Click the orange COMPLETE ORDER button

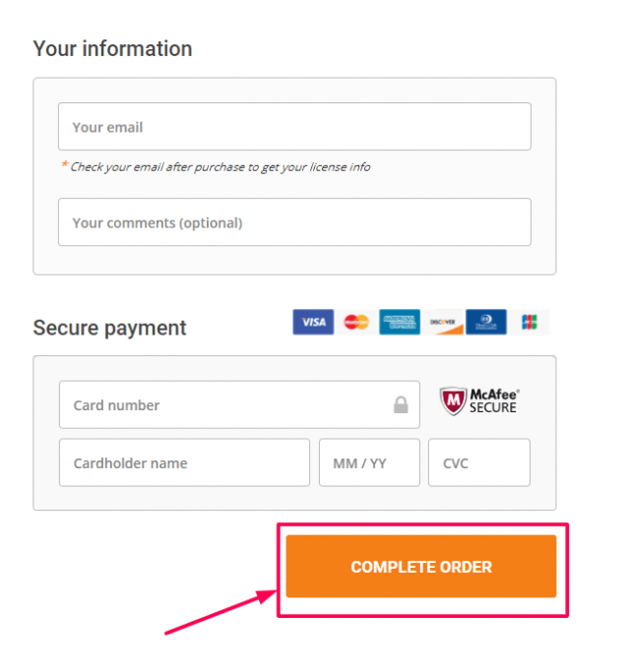coord(421,566)
